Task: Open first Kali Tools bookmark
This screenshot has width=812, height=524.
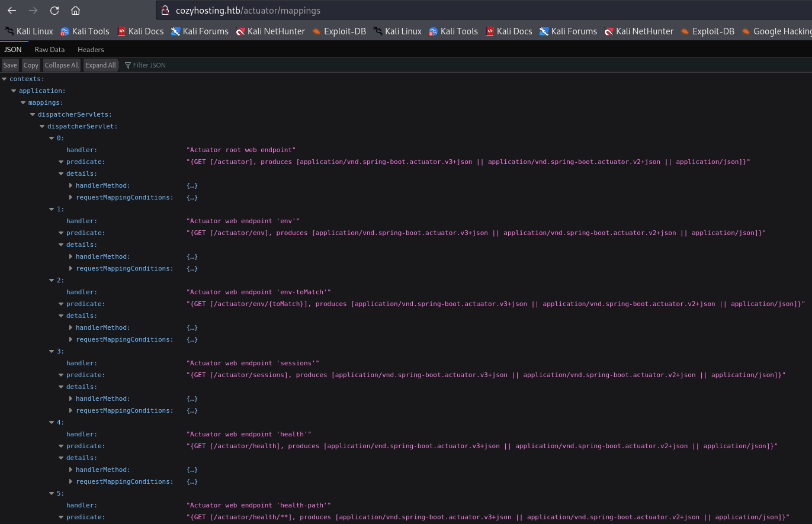Action: pyautogui.click(x=85, y=31)
